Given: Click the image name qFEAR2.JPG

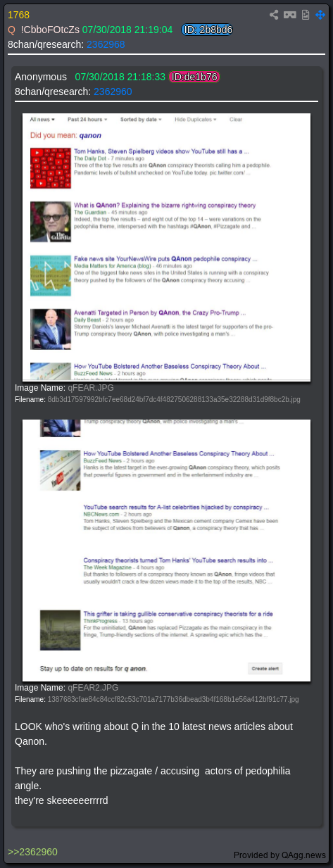Looking at the screenshot, I should pyautogui.click(x=93, y=687).
